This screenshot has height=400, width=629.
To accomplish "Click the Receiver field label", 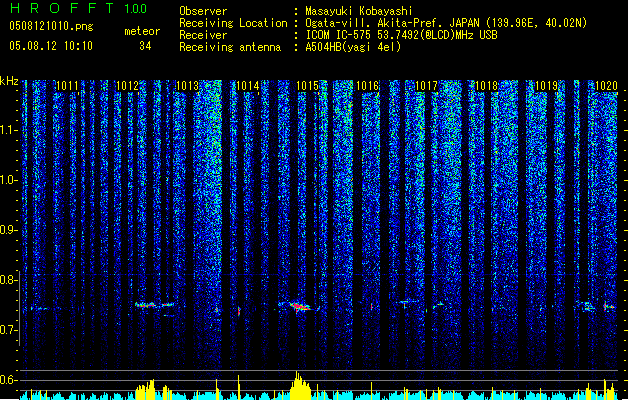I will pyautogui.click(x=203, y=35).
